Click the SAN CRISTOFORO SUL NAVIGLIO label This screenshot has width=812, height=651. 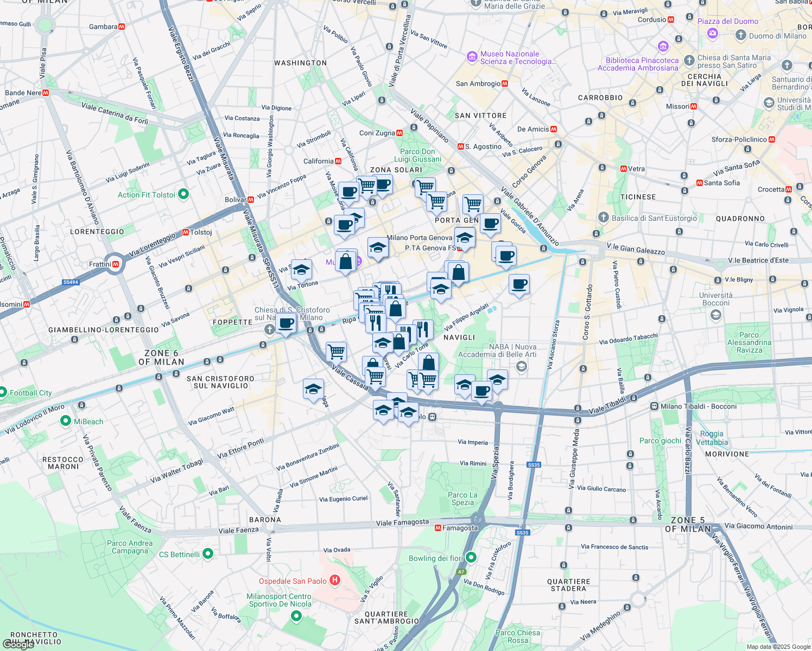221,382
